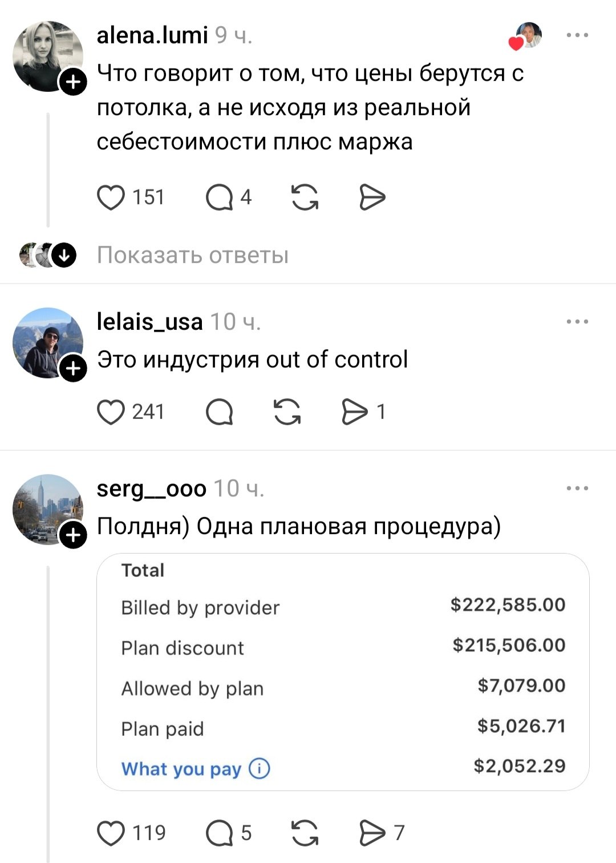Image resolution: width=616 pixels, height=863 pixels.
Task: Reply to lelais_usa's comment
Action: (219, 412)
